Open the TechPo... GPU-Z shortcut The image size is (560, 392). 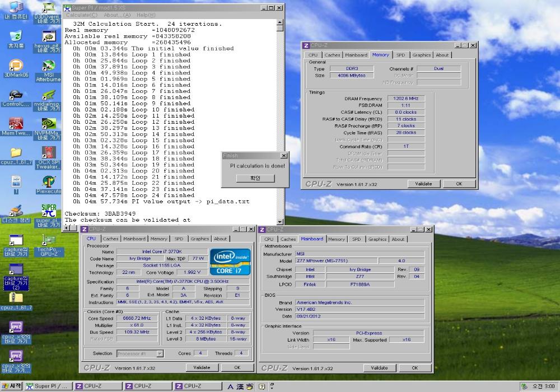tap(49, 245)
